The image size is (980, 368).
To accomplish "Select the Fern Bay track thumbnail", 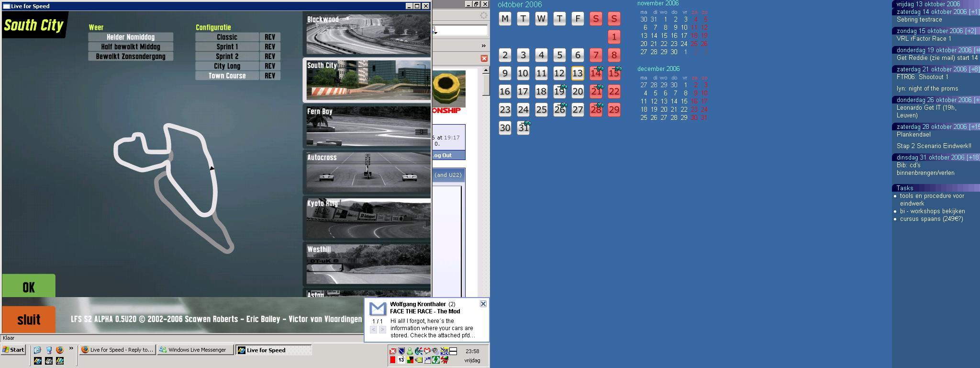I will (x=367, y=126).
